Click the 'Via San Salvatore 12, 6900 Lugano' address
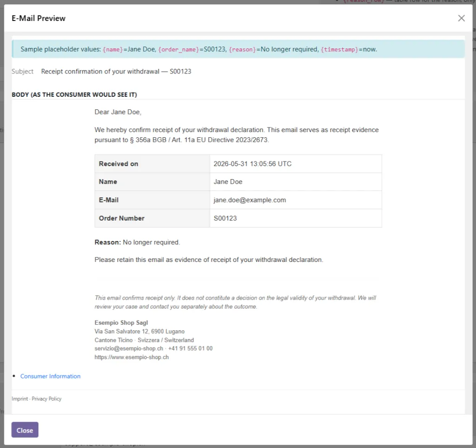This screenshot has height=448, width=476. (x=139, y=331)
